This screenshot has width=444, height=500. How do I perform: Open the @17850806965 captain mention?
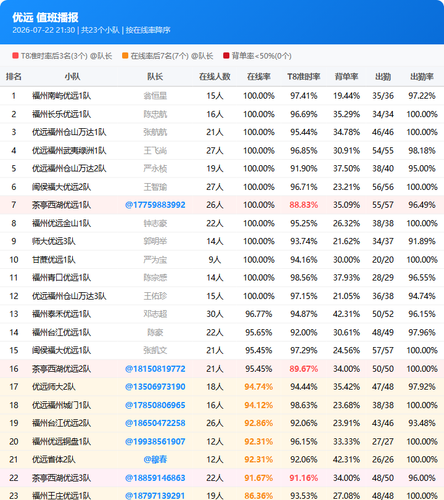click(155, 405)
